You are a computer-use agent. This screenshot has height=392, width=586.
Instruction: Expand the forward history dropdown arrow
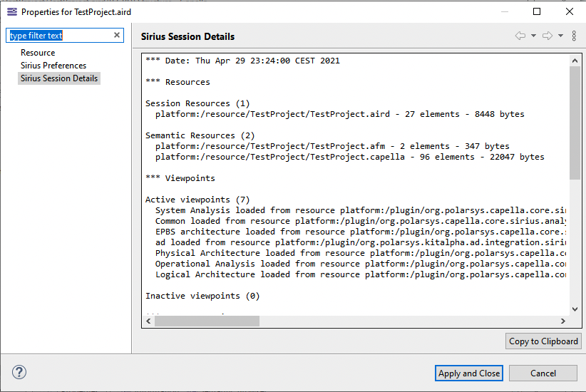[560, 36]
